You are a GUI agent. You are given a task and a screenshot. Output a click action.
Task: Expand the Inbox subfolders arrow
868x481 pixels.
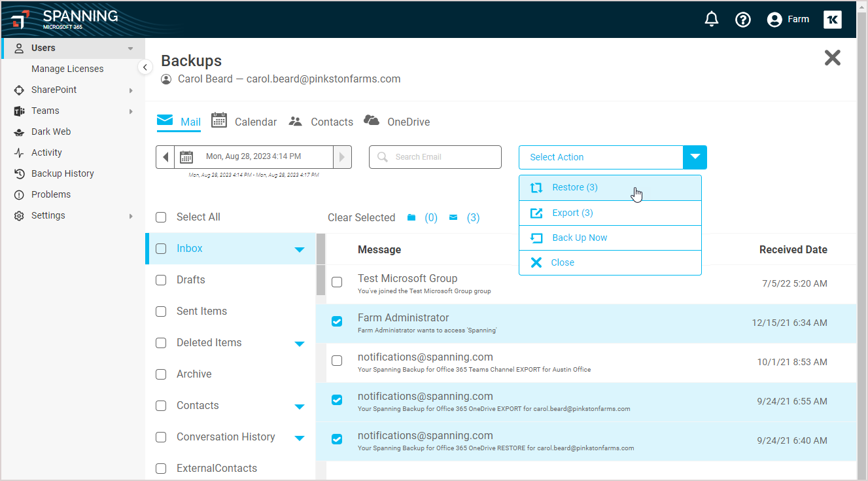[x=300, y=249]
